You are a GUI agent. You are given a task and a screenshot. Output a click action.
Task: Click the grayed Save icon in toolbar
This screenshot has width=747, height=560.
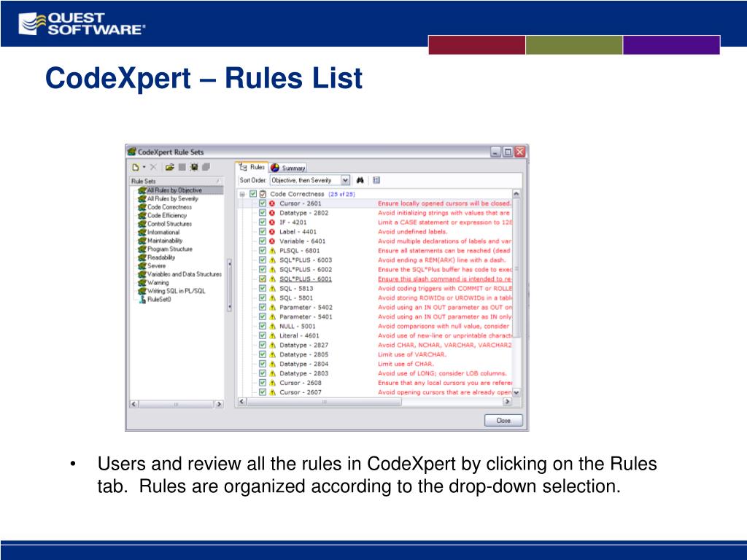tap(182, 167)
